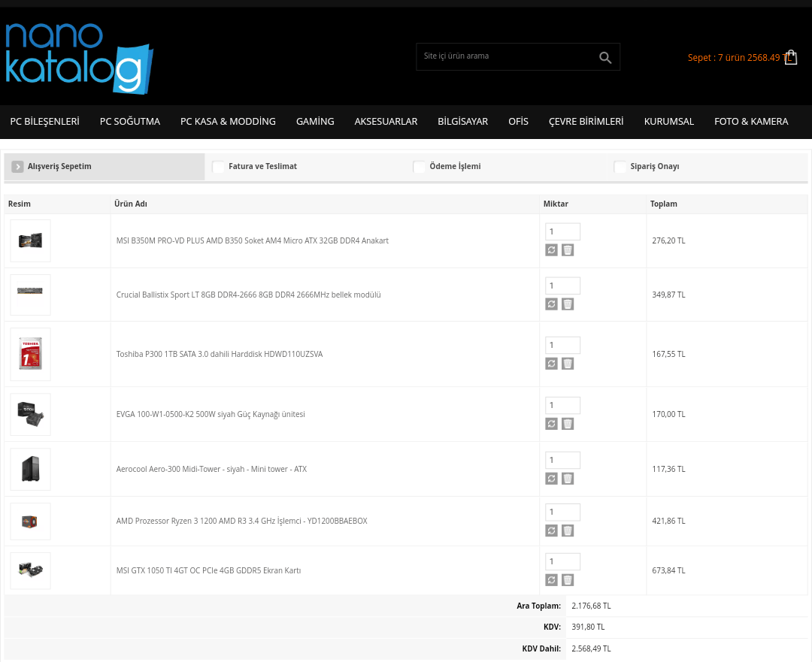Remove Aerocool Aero-300 case from cart
This screenshot has width=812, height=662.
[568, 478]
